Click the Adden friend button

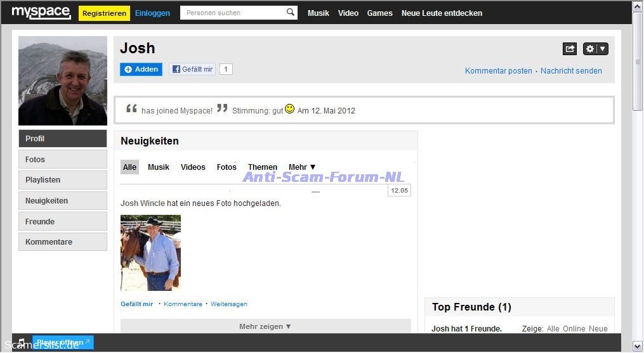coord(141,69)
